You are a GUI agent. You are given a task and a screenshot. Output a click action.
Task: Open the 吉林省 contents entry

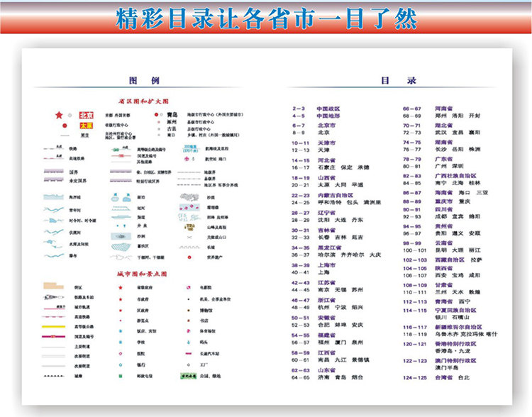point(326,230)
